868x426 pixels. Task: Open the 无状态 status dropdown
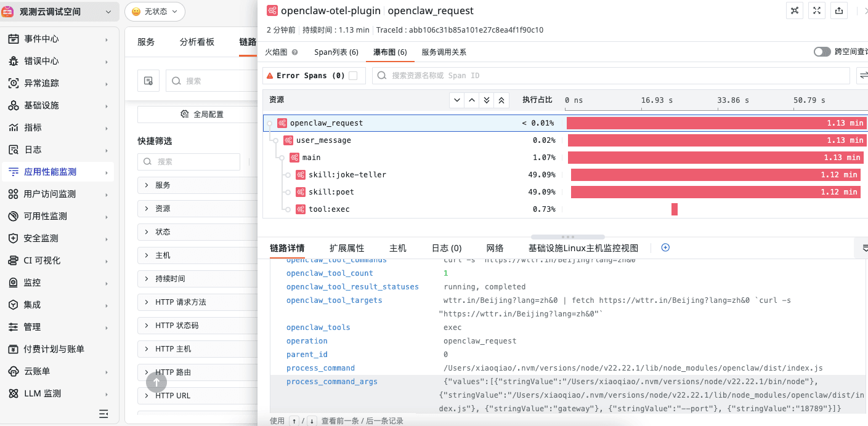pos(154,12)
